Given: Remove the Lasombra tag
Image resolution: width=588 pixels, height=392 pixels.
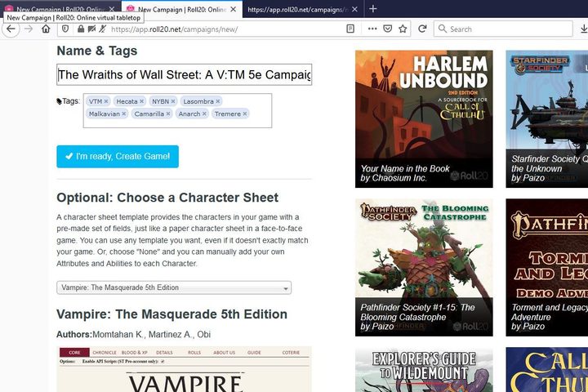Looking at the screenshot, I should (217, 101).
